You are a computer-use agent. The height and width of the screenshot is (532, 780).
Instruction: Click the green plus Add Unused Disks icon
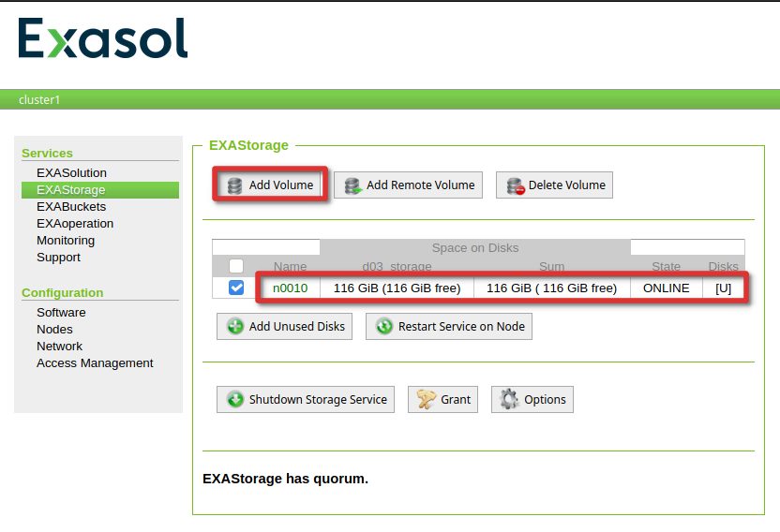point(234,326)
